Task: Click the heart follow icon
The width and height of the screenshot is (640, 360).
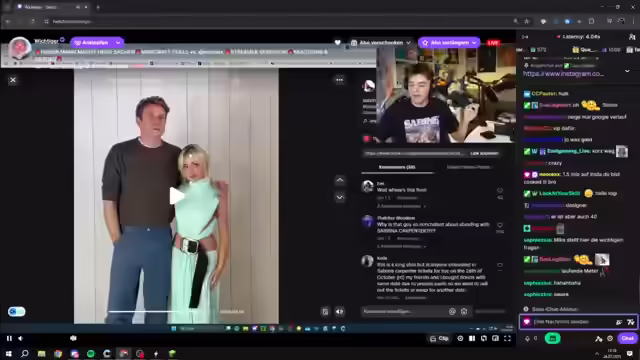Action: click(x=338, y=42)
